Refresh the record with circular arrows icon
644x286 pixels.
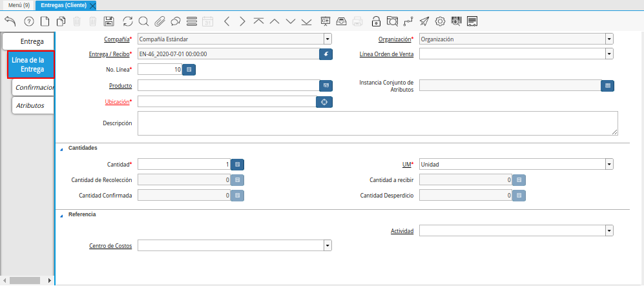coord(128,21)
